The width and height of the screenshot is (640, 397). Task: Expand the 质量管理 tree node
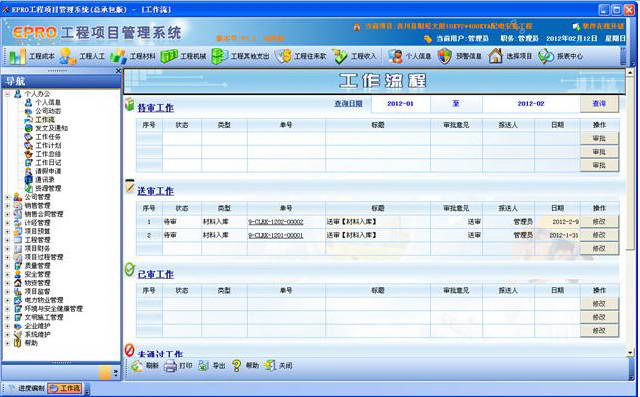click(7, 266)
